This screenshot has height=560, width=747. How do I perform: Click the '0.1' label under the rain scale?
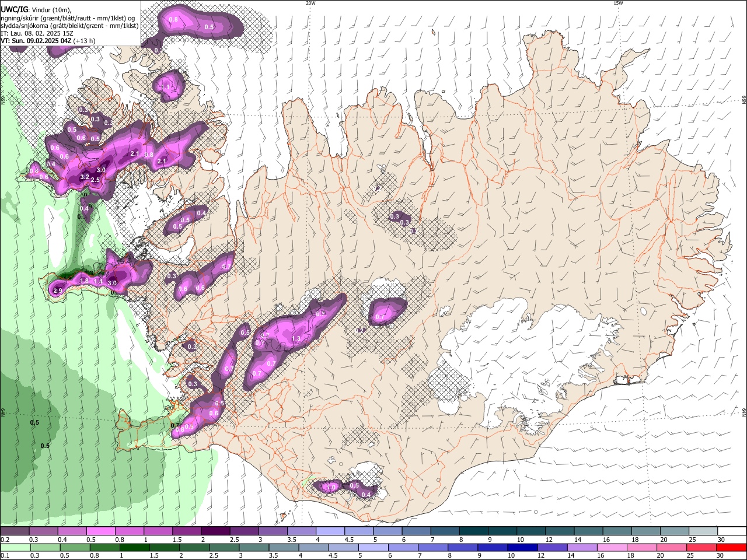5,555
